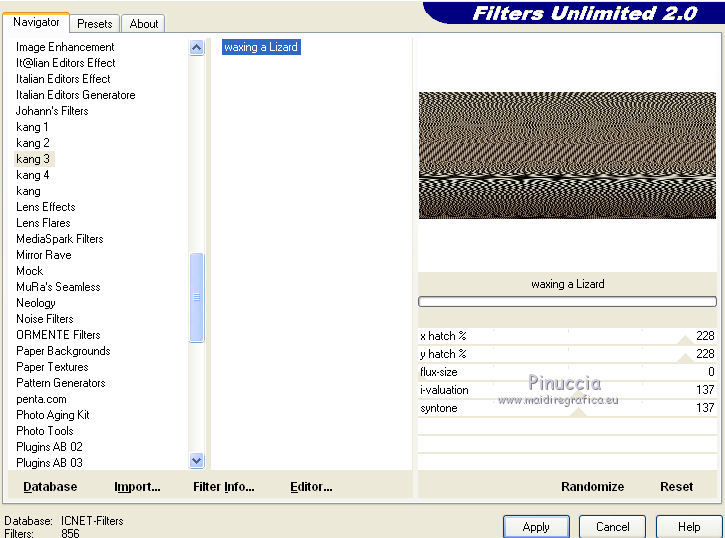The width and height of the screenshot is (725, 538).
Task: Click the category list scrollbar thumb
Action: (x=197, y=297)
